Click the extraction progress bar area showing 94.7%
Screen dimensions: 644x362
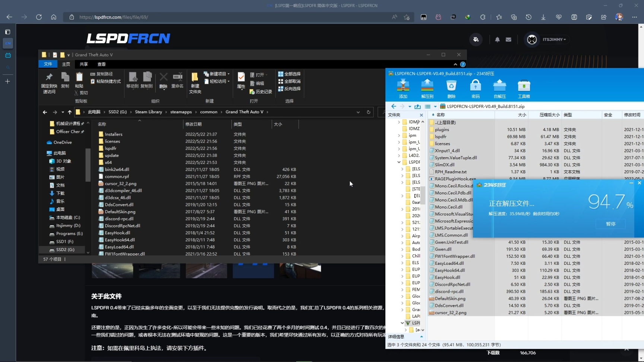[x=610, y=202]
